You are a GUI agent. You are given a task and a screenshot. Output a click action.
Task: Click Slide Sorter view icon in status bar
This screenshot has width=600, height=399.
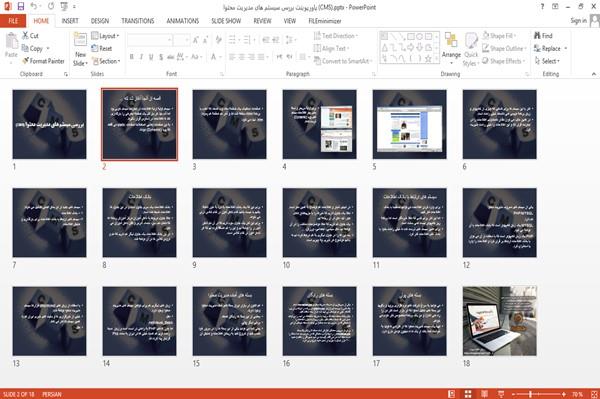click(468, 394)
